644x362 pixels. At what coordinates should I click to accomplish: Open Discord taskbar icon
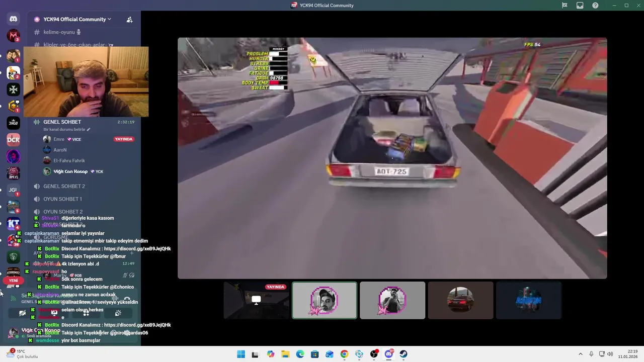(388, 354)
